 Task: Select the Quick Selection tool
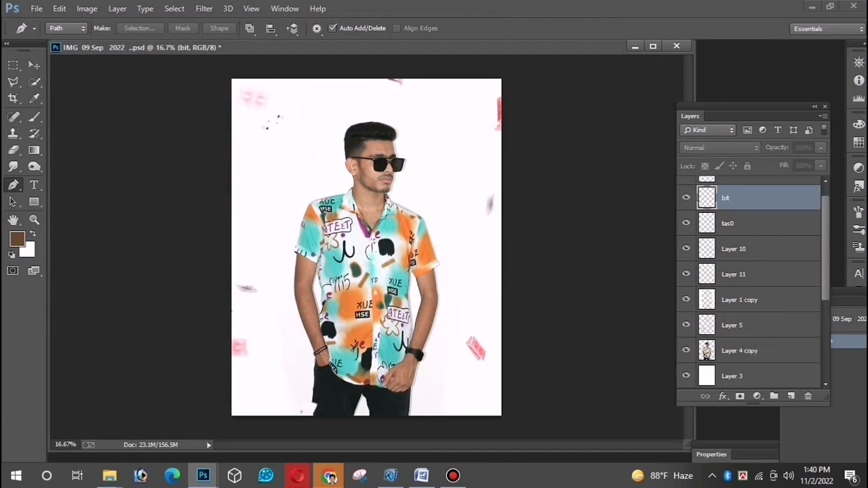pos(34,82)
